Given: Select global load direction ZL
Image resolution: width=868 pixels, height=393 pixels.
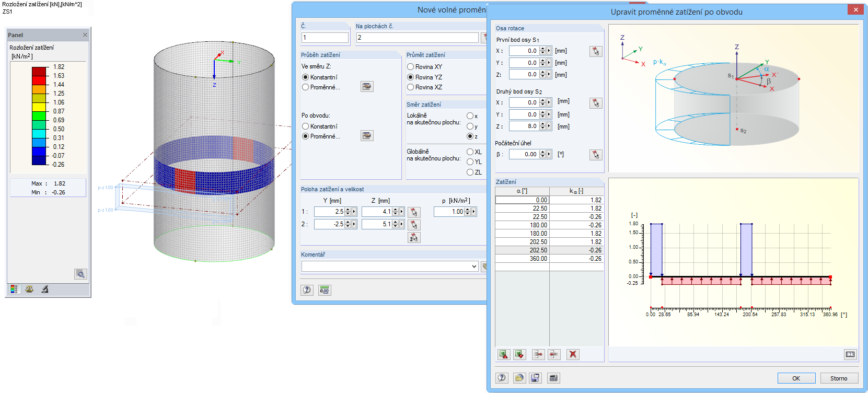Looking at the screenshot, I should point(470,172).
